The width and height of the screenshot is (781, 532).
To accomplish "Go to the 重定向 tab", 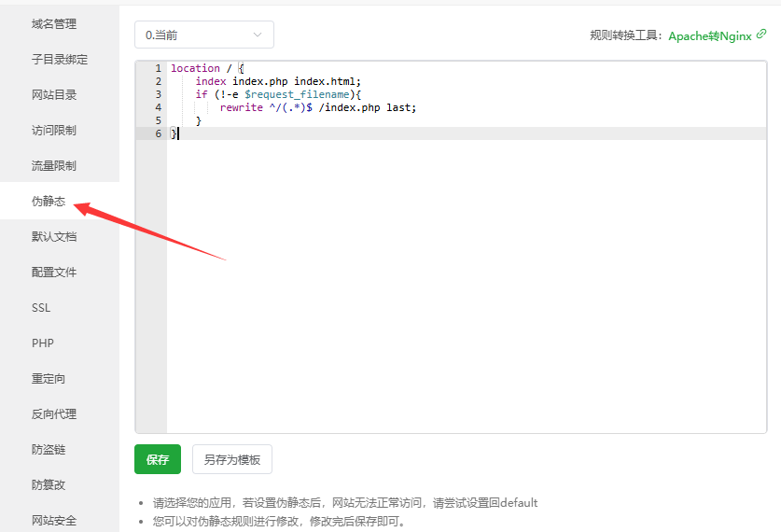I will [x=49, y=379].
